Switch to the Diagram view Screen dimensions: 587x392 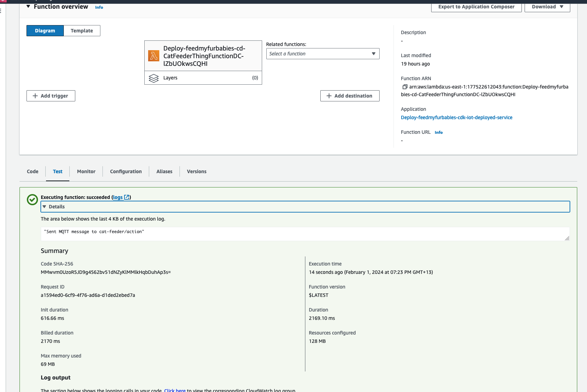[x=45, y=31]
